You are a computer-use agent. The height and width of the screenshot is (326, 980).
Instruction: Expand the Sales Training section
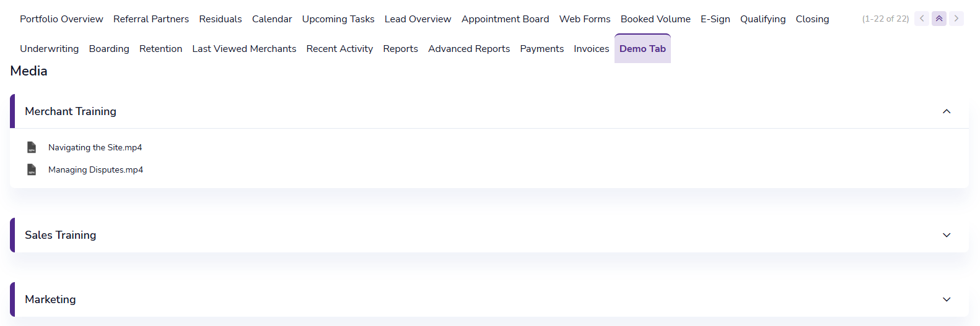pyautogui.click(x=946, y=235)
